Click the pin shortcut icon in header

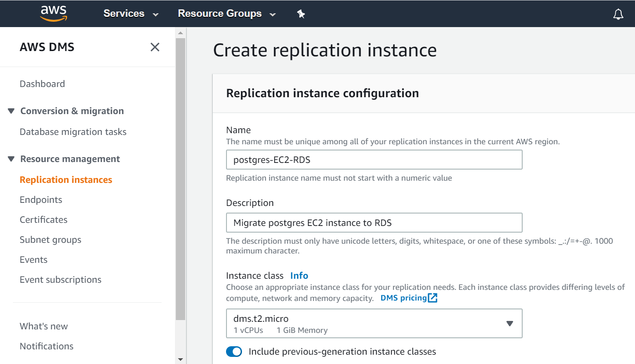pos(301,14)
